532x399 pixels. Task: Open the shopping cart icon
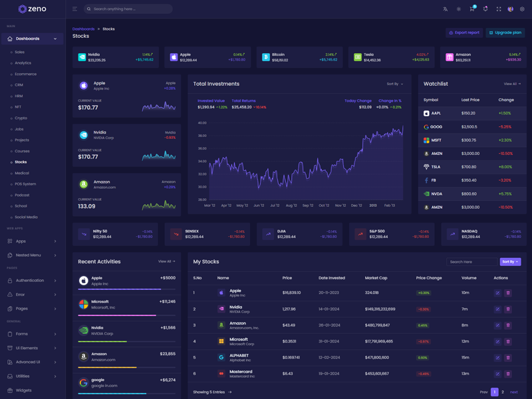(471, 9)
